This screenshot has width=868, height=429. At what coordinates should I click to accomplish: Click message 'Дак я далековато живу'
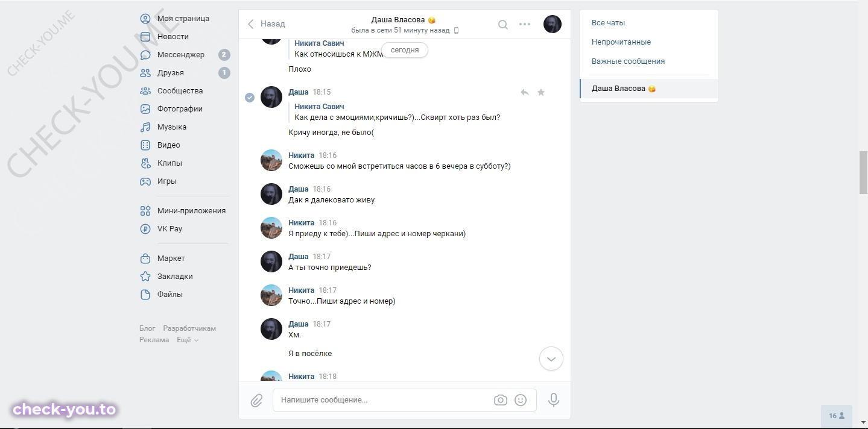click(x=331, y=200)
